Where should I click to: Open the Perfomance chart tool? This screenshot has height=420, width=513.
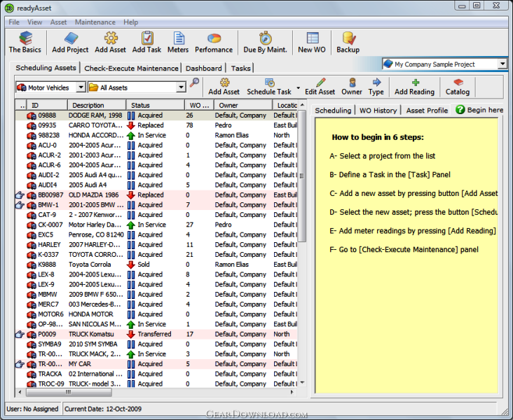coord(214,43)
